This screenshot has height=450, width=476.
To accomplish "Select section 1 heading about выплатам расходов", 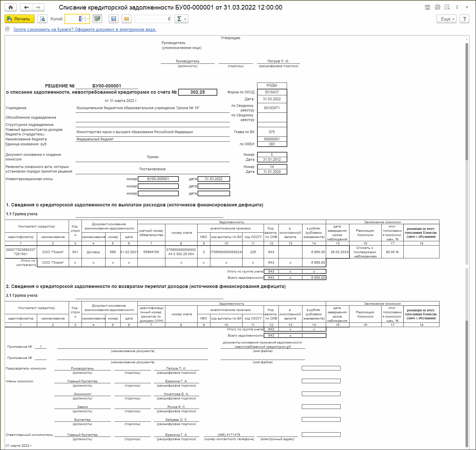I will (135, 205).
